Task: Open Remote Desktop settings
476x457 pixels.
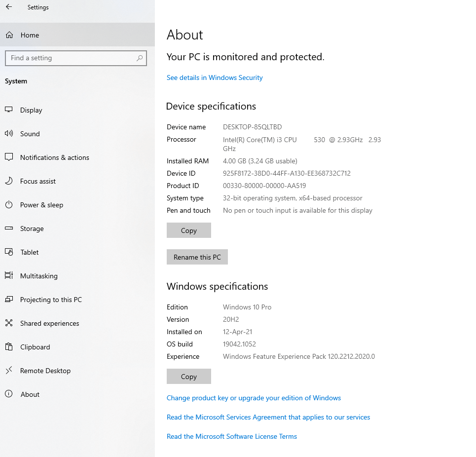Action: pyautogui.click(x=9, y=370)
